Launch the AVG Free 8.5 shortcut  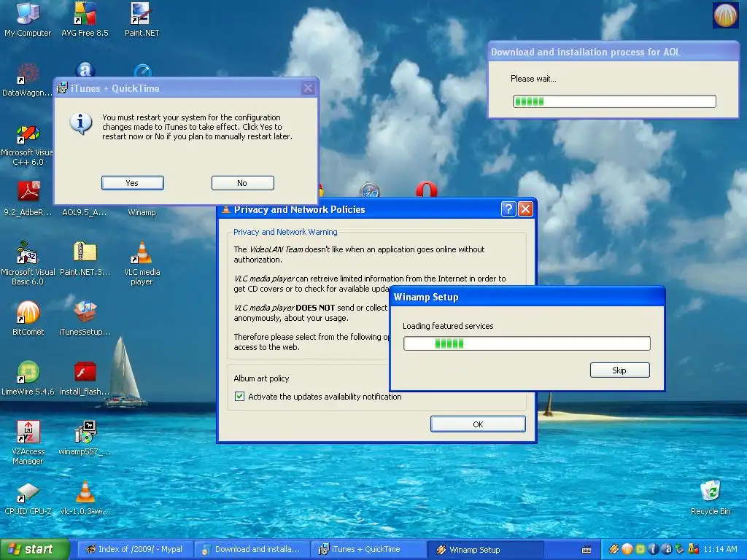tap(85, 19)
